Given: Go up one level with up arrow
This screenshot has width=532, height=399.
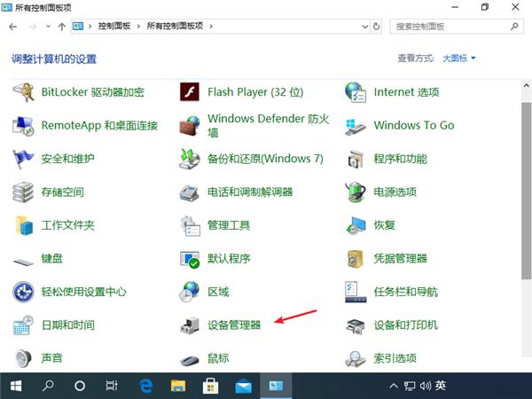Looking at the screenshot, I should coord(62,27).
